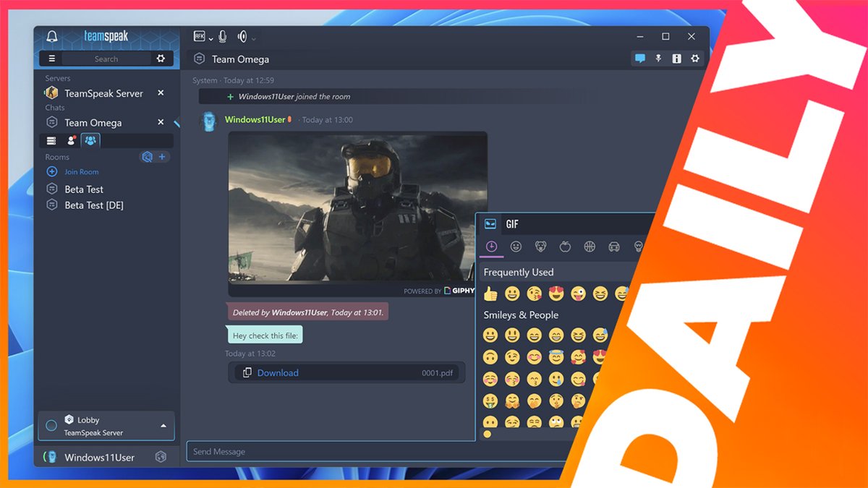Click the 'Deleted by Windows11User' notice
This screenshot has width=868, height=488.
(x=307, y=313)
